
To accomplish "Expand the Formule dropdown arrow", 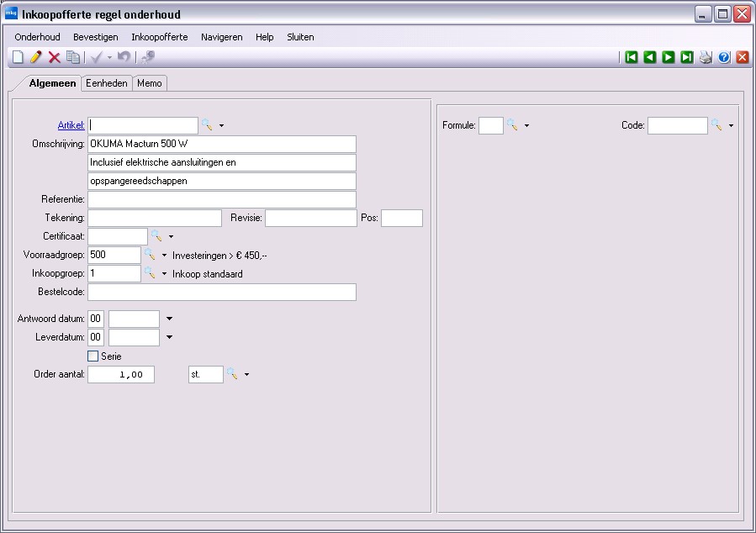I will 527,126.
